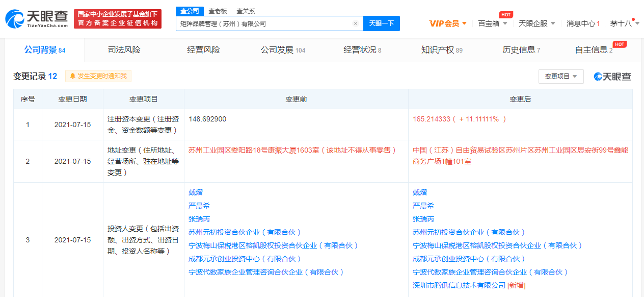
Task: Open 苏州元初投资合伙企业 link in 变更前 column
Action: [245, 232]
